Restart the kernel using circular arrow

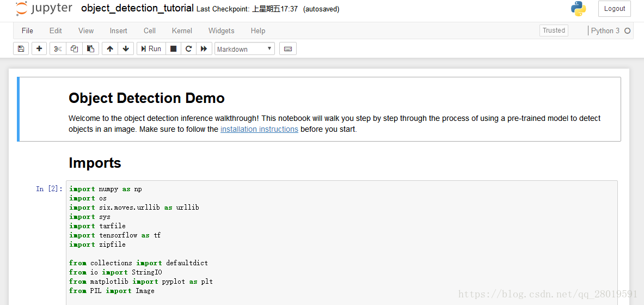(x=188, y=49)
